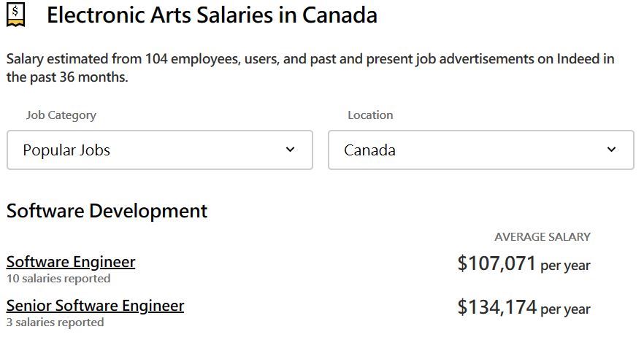Click the 10 salaries reported text
644x340 pixels.
pos(58,279)
